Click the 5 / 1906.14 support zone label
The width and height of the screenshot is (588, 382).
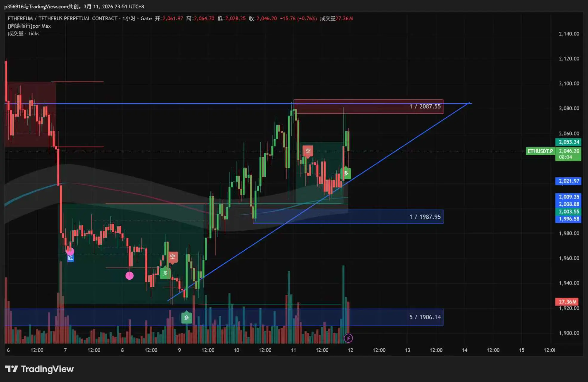click(x=425, y=317)
